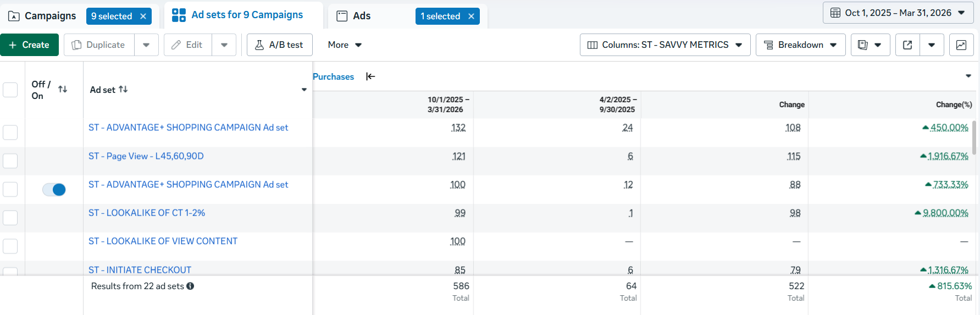Click the Off/On sort arrows
This screenshot has height=315, width=980.
(63, 89)
